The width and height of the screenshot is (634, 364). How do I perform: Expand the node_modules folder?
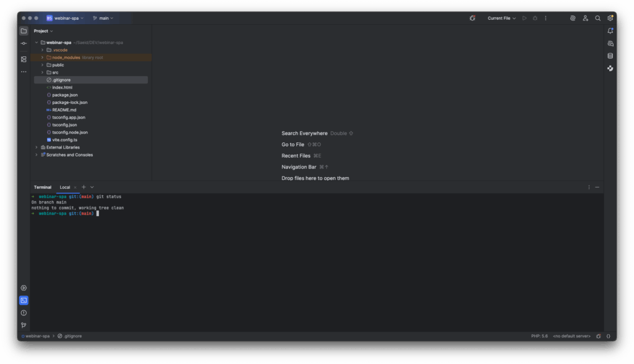pyautogui.click(x=42, y=58)
